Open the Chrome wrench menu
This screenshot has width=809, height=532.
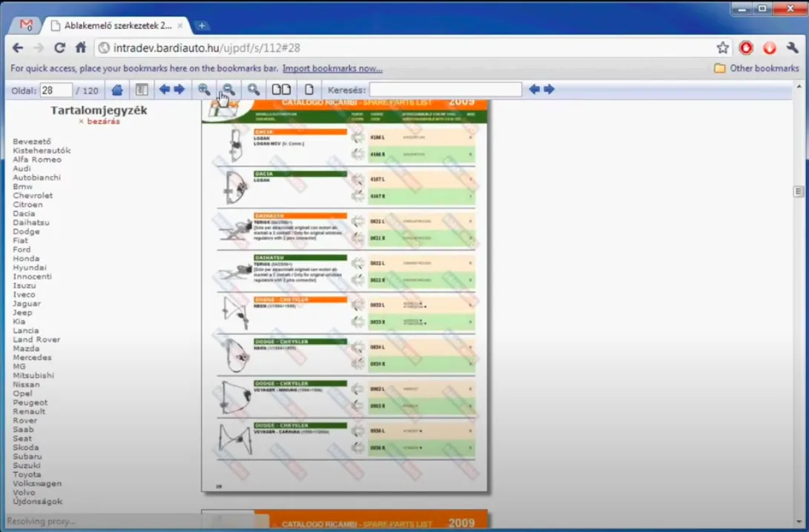click(x=791, y=47)
